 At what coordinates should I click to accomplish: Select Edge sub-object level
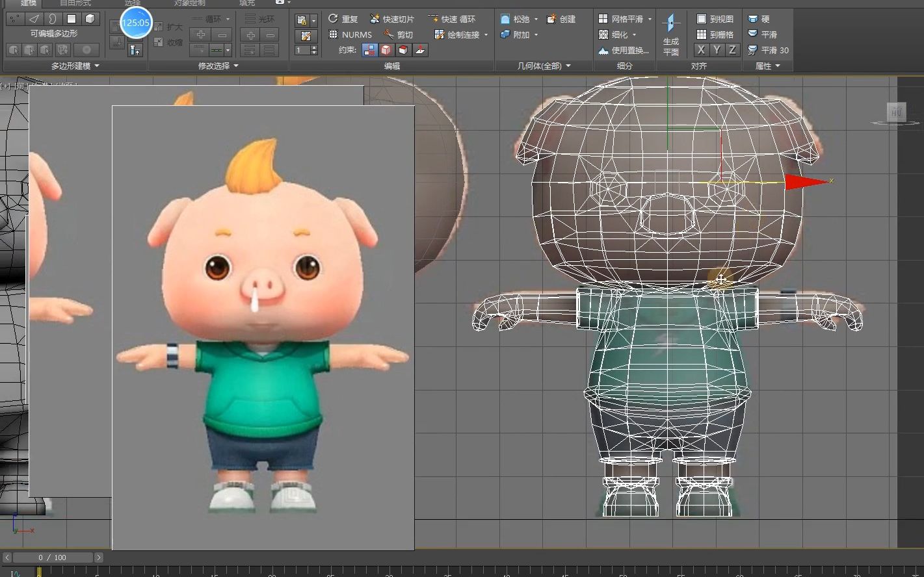coord(34,19)
